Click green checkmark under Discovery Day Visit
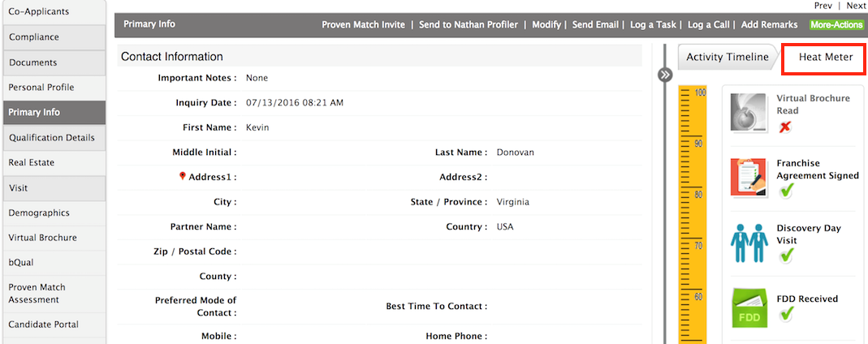Screen dimensions: 868x344 786,256
